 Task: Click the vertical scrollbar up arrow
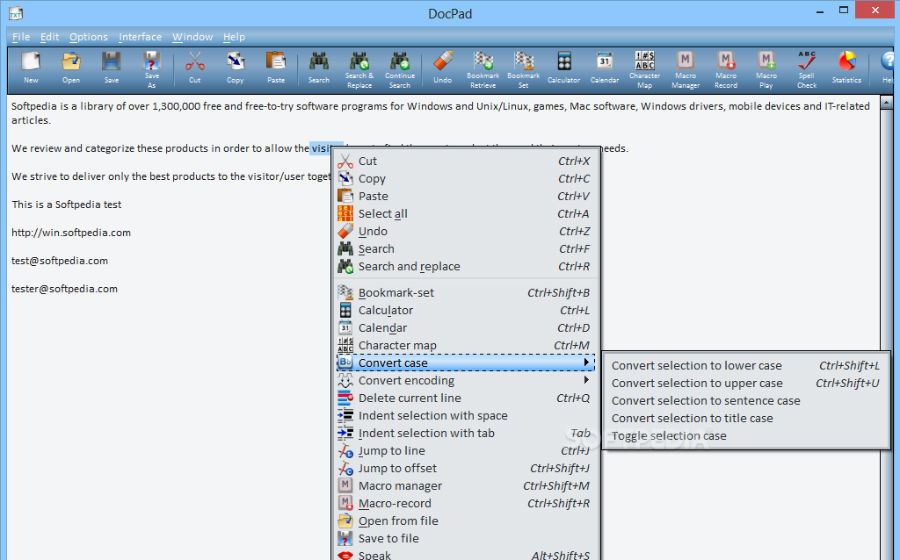pyautogui.click(x=886, y=103)
